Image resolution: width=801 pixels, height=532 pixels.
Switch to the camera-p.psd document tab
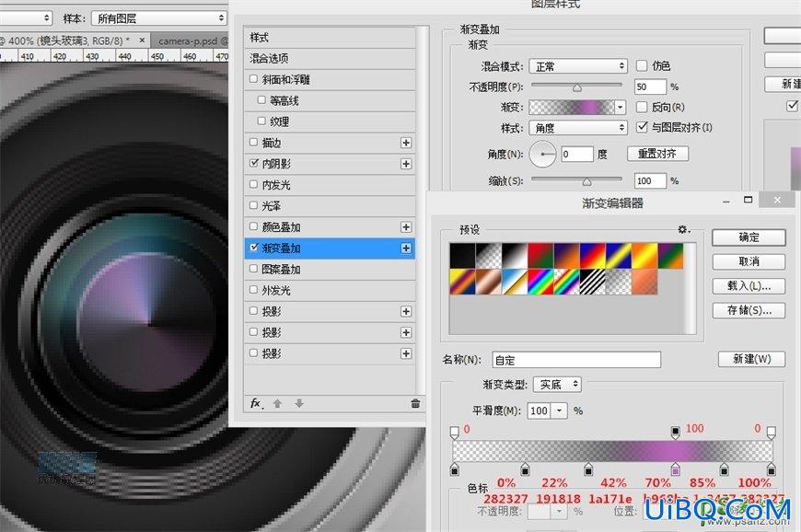pyautogui.click(x=191, y=41)
